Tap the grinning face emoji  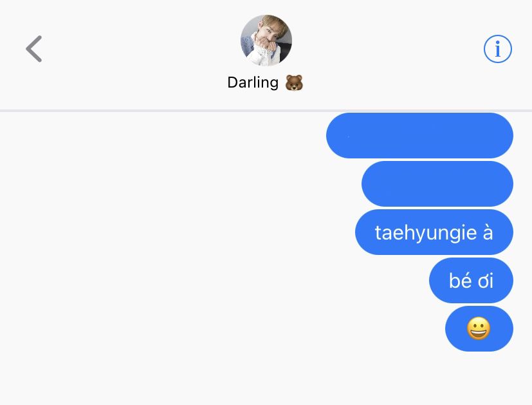(x=479, y=328)
